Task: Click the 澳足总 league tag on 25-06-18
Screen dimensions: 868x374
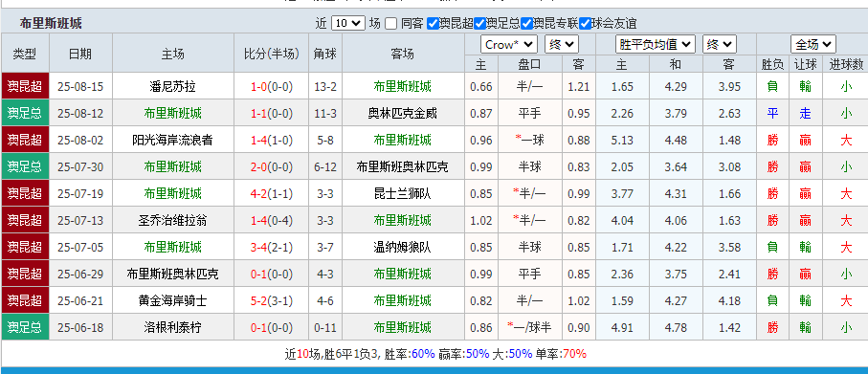Action: (25, 327)
